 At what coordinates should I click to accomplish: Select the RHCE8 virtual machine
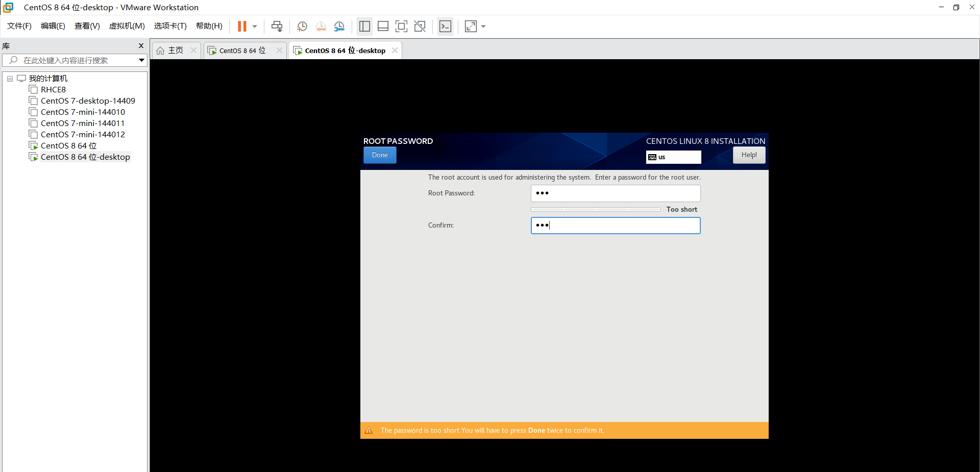click(53, 90)
